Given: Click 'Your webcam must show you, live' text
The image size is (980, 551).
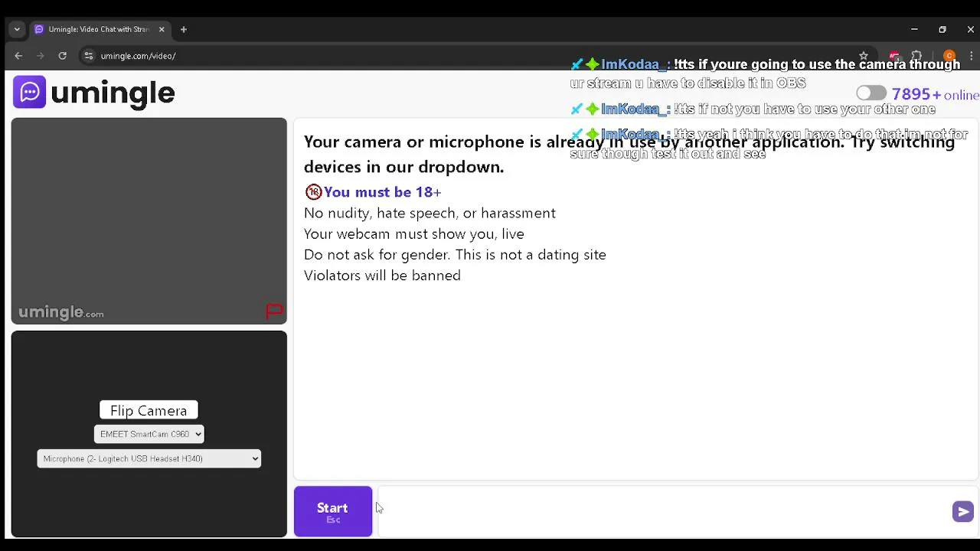Looking at the screenshot, I should pos(414,234).
